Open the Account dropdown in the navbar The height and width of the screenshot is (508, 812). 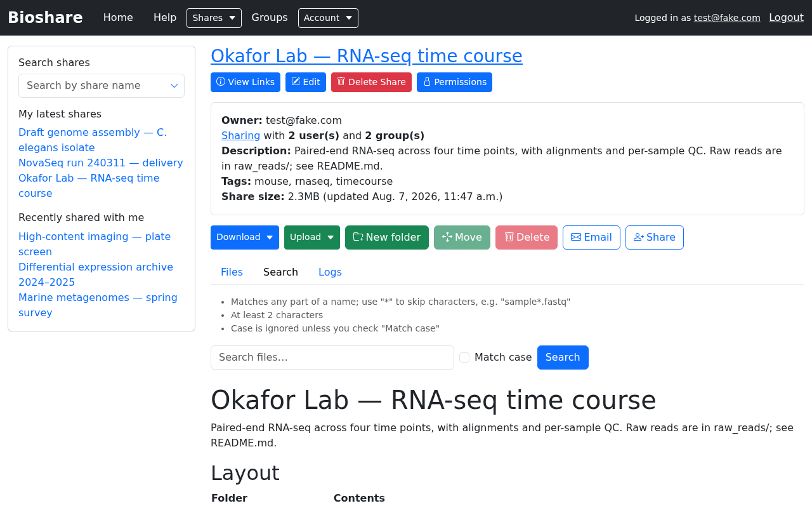tap(328, 18)
